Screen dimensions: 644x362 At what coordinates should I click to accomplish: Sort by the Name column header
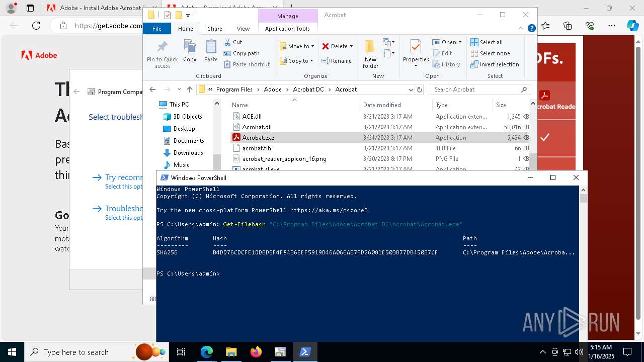(x=295, y=105)
